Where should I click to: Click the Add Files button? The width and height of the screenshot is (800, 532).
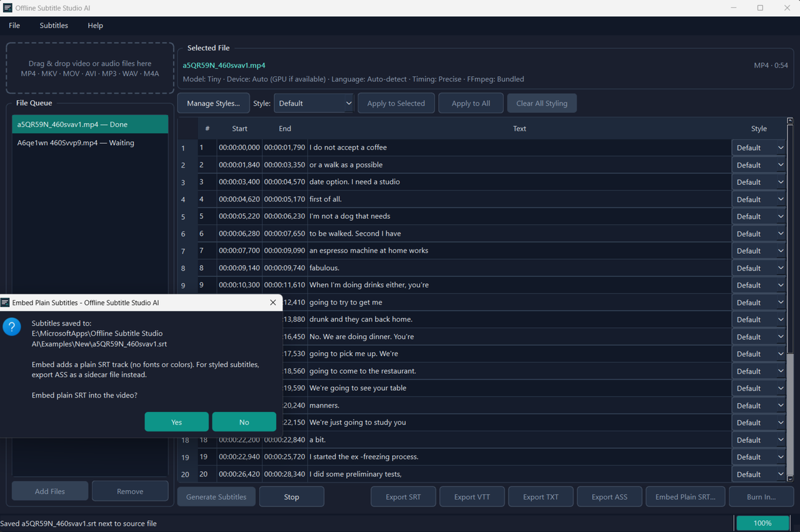click(x=50, y=491)
